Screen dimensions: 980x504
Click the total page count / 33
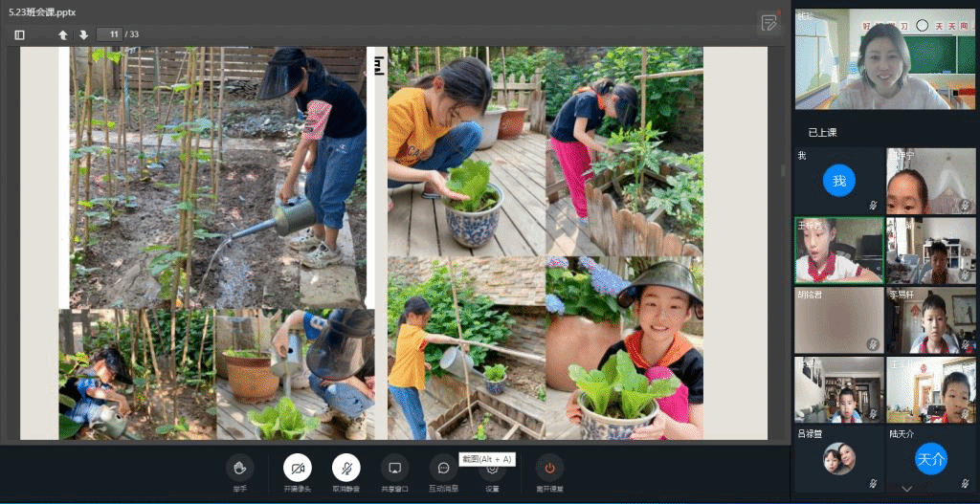point(132,35)
